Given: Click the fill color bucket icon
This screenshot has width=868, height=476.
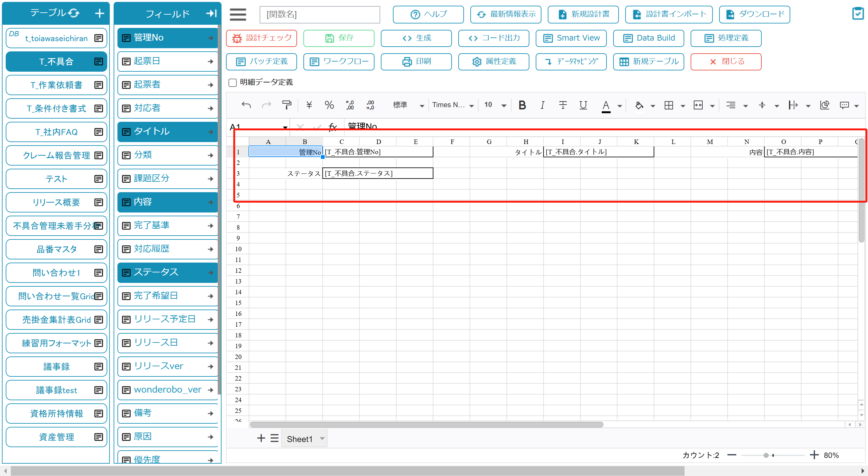Looking at the screenshot, I should click(639, 105).
